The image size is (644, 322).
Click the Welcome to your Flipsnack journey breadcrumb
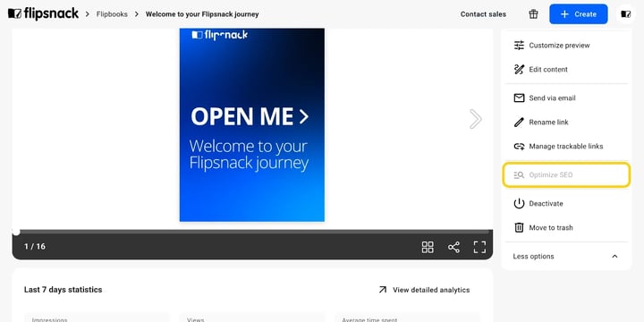click(202, 14)
